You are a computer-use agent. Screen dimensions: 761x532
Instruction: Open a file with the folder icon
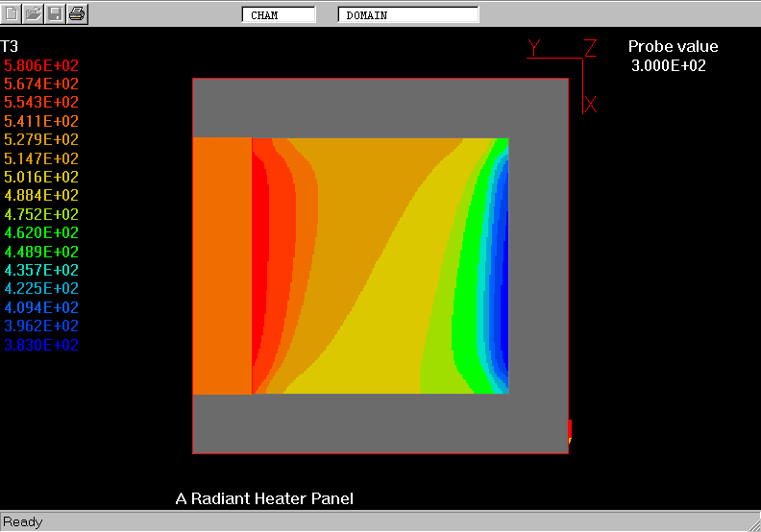(x=34, y=13)
